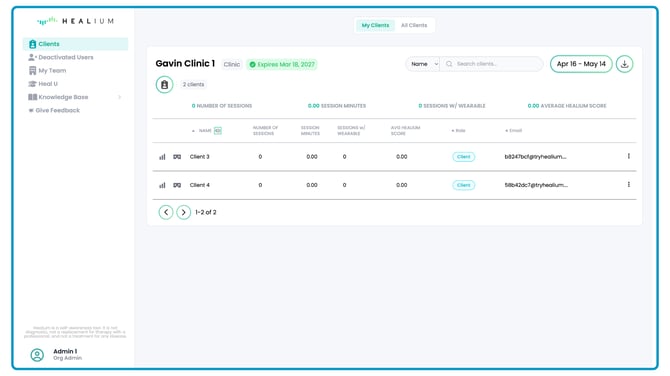This screenshot has width=670, height=376.
Task: Click the clipboard clients icon button
Action: click(x=165, y=85)
